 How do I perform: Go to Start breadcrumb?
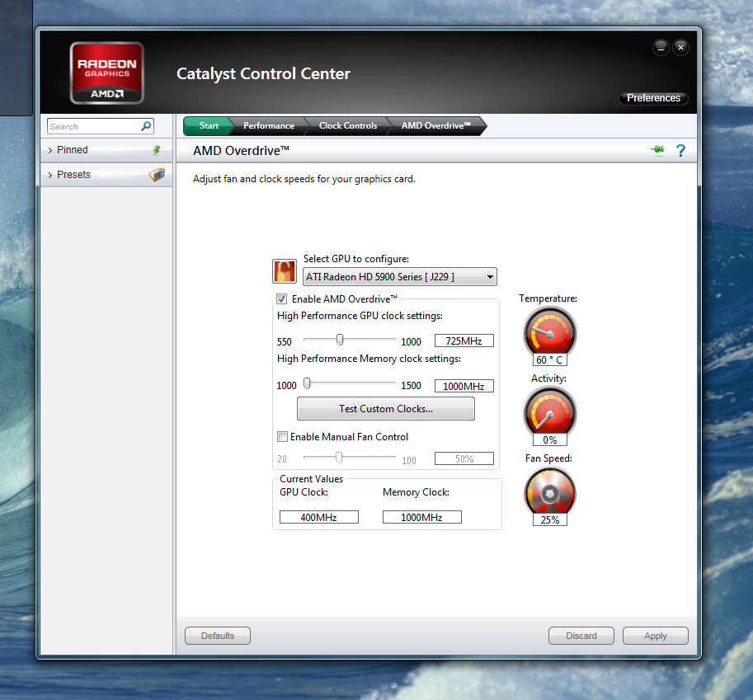coord(209,126)
